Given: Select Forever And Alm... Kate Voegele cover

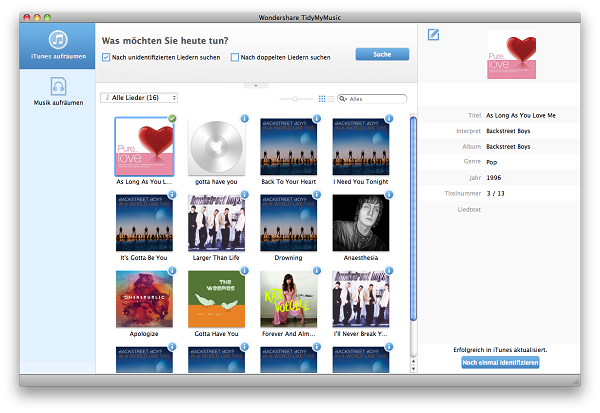Looking at the screenshot, I should (289, 299).
